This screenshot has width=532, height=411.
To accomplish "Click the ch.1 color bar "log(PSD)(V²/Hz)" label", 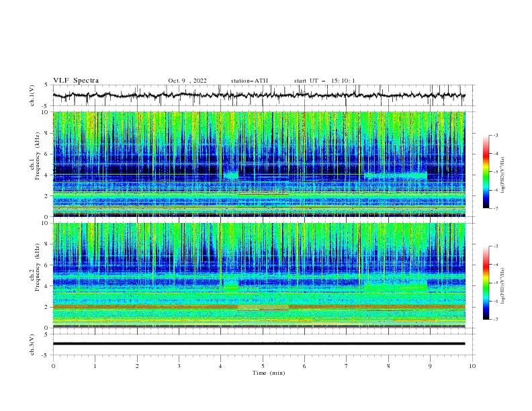I will click(503, 175).
